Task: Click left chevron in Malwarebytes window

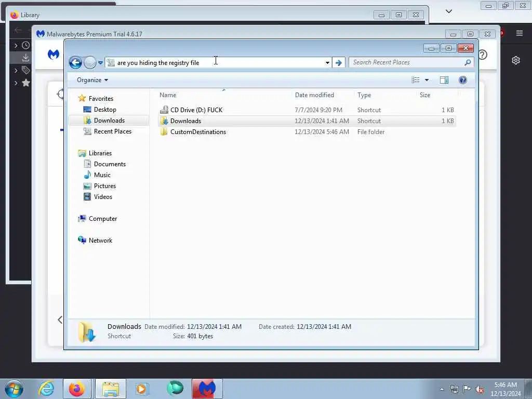Action: (60, 320)
